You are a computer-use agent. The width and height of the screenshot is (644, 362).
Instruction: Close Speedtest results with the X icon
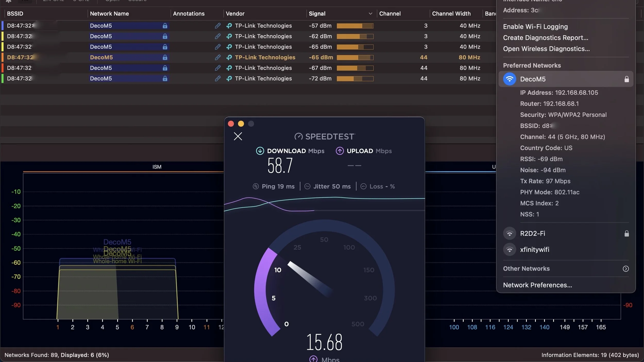238,136
